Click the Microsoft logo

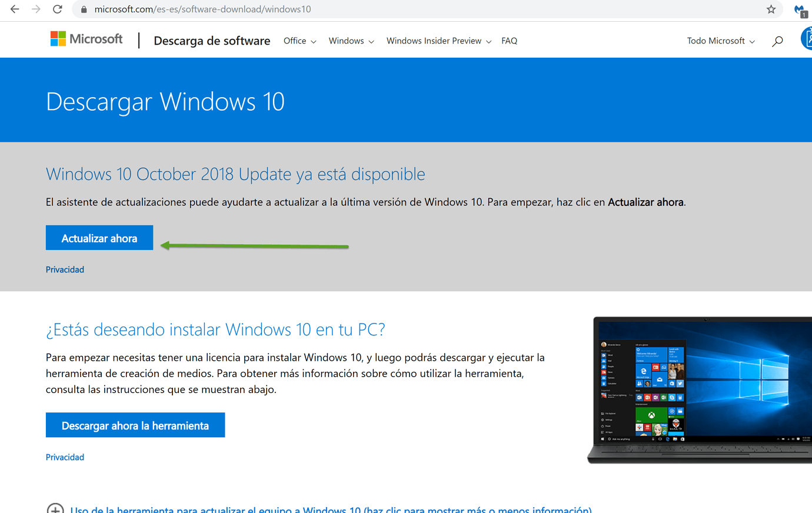pos(86,39)
